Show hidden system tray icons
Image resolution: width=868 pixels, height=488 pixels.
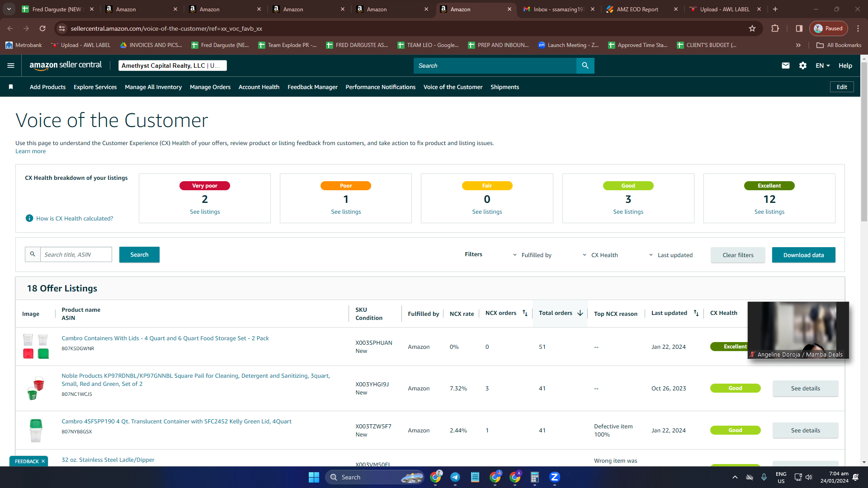[x=735, y=477]
